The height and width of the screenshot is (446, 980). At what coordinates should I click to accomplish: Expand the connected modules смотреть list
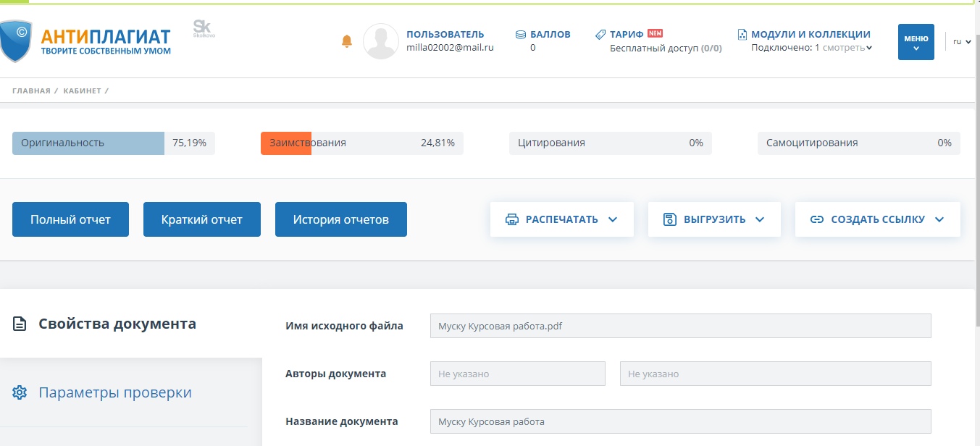(847, 48)
